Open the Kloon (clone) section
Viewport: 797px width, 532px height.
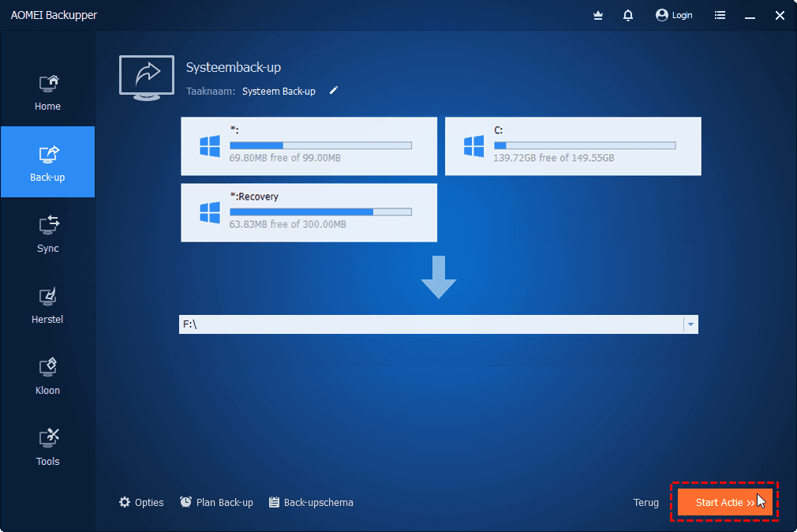coord(47,376)
